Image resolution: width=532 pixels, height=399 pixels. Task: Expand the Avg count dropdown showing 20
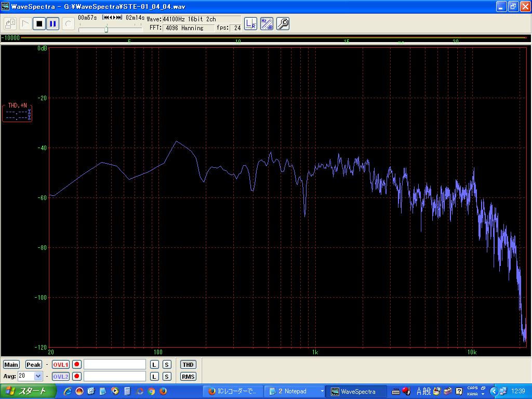pos(38,376)
